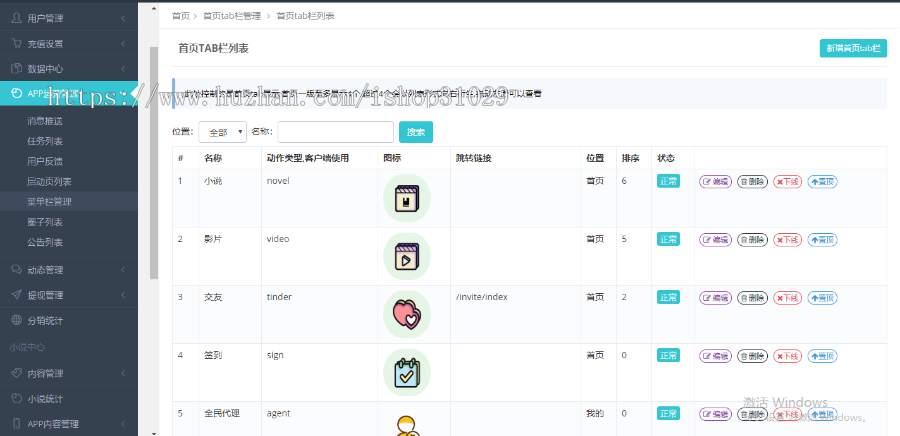Click the 签到 sign clipboard icon
This screenshot has height=436, width=900.
point(406,372)
